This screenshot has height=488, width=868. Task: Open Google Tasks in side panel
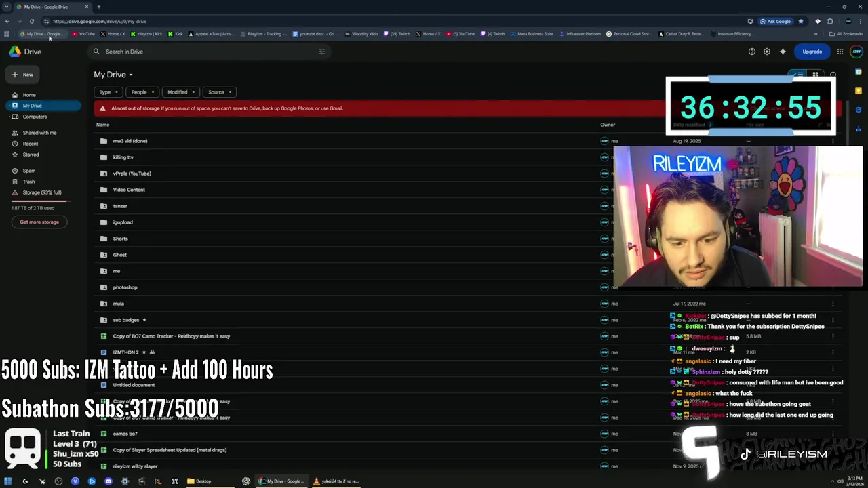click(x=859, y=110)
